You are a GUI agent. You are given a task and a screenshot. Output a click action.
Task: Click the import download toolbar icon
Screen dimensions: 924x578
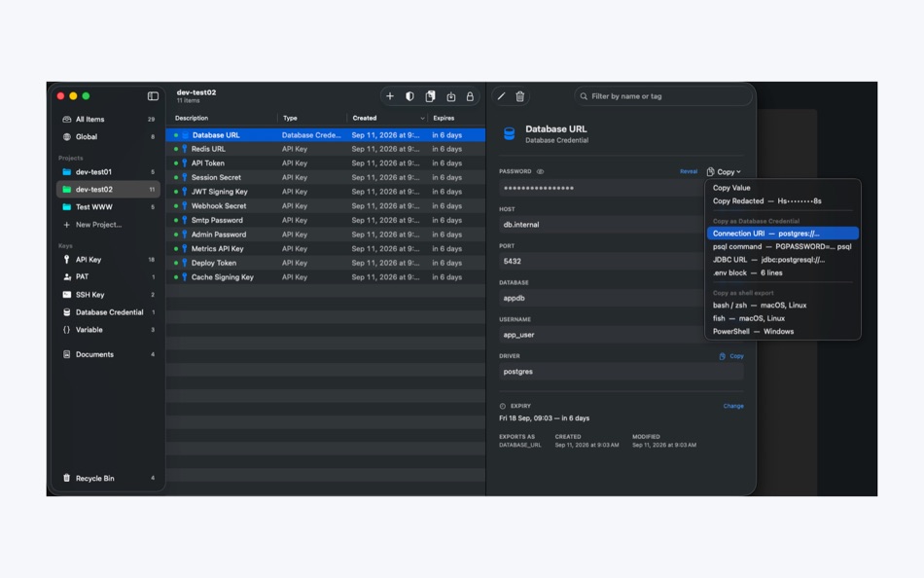(x=450, y=96)
